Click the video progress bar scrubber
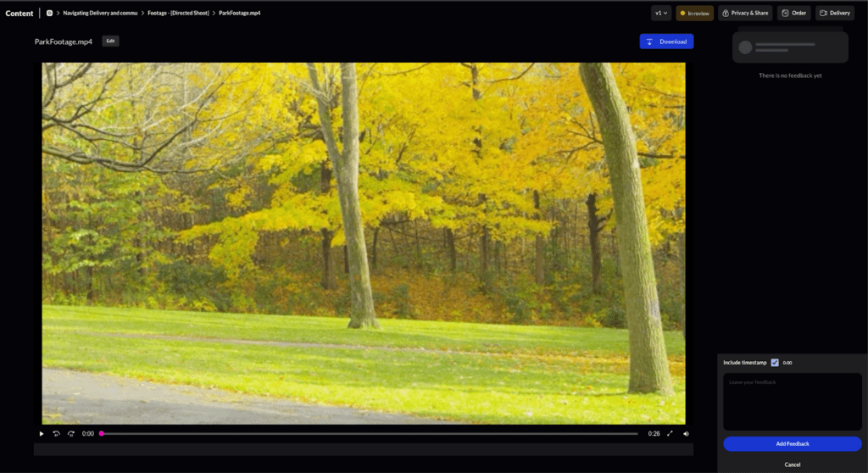Viewport: 868px width, 473px height. pos(102,433)
